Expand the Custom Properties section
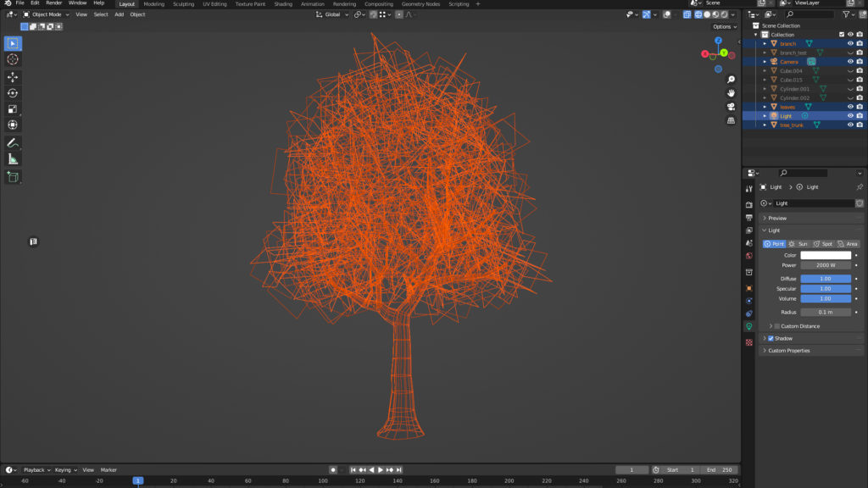 tap(788, 351)
